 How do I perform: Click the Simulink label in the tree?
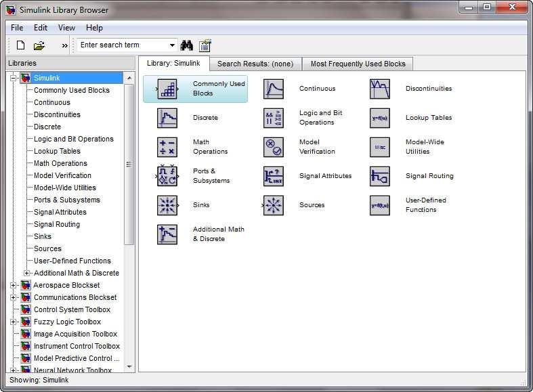coord(47,78)
